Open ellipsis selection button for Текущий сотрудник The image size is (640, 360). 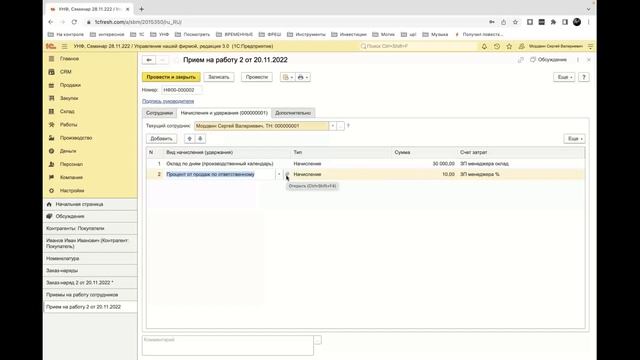pyautogui.click(x=341, y=126)
